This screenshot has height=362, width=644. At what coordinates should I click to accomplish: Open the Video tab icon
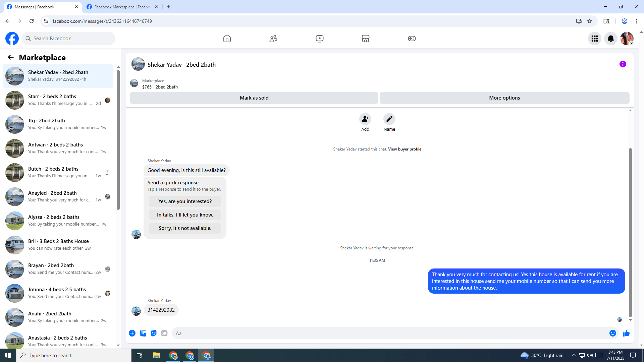320,39
